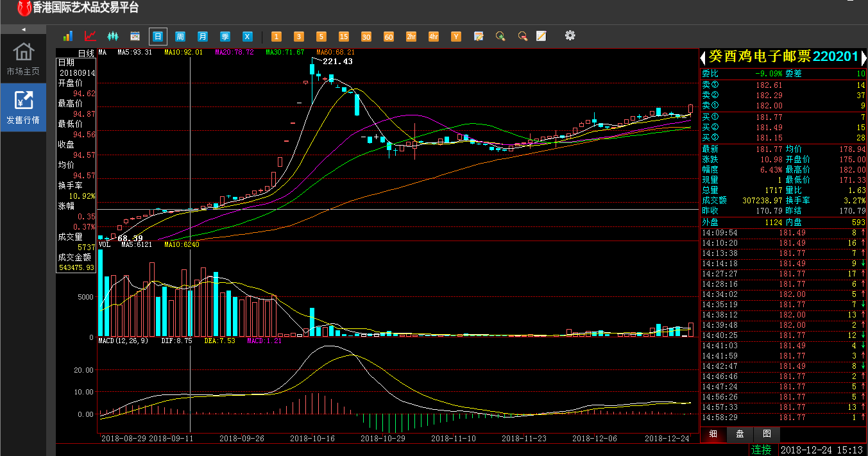Click the trade row at 14:38:12

pyautogui.click(x=783, y=315)
